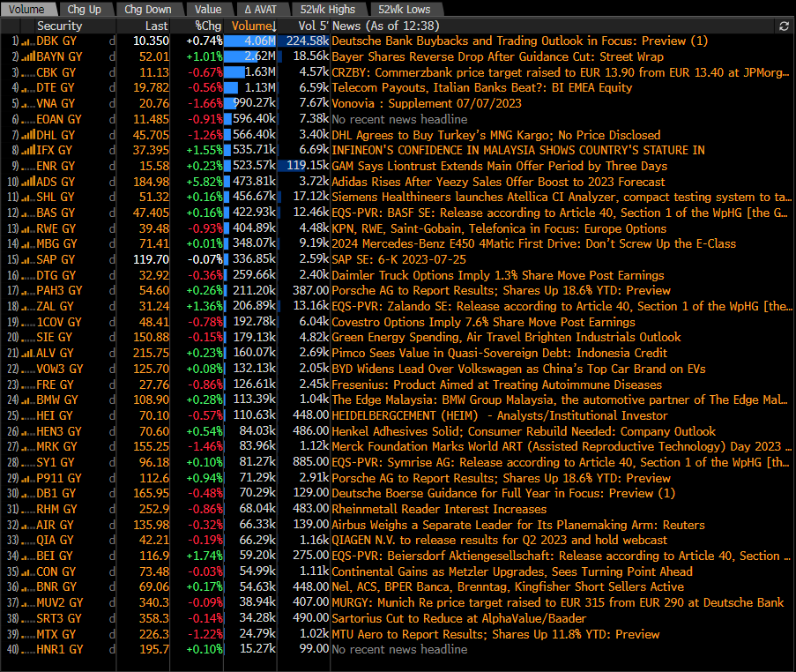Viewport: 796px width, 672px height.
Task: Open Sartorius Cut to Reduce headline
Action: (459, 619)
